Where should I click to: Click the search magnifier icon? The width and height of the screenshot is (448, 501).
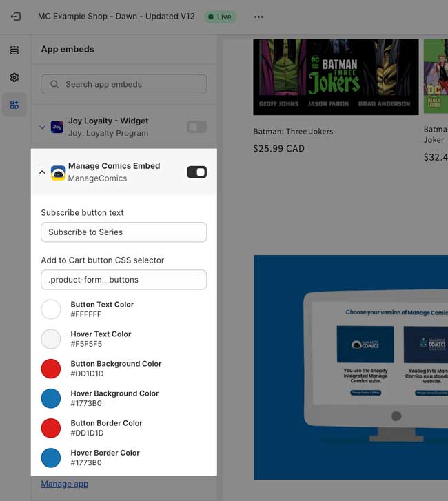point(54,84)
